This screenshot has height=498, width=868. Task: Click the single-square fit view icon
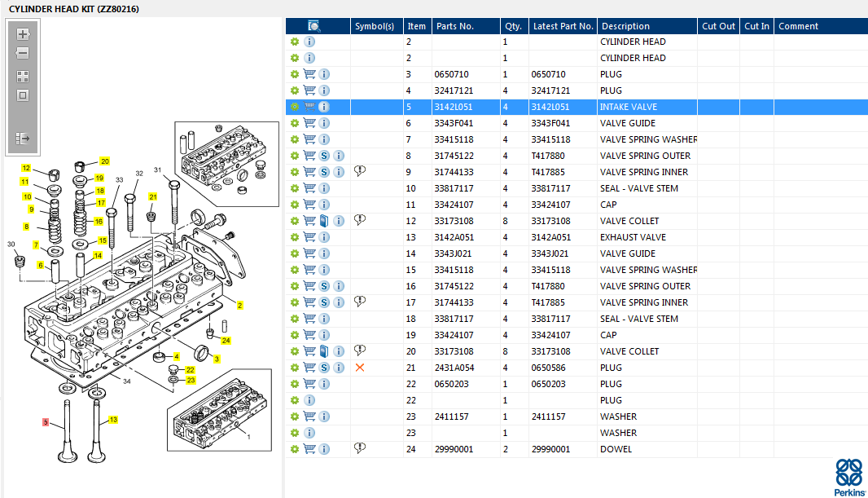pos(23,95)
